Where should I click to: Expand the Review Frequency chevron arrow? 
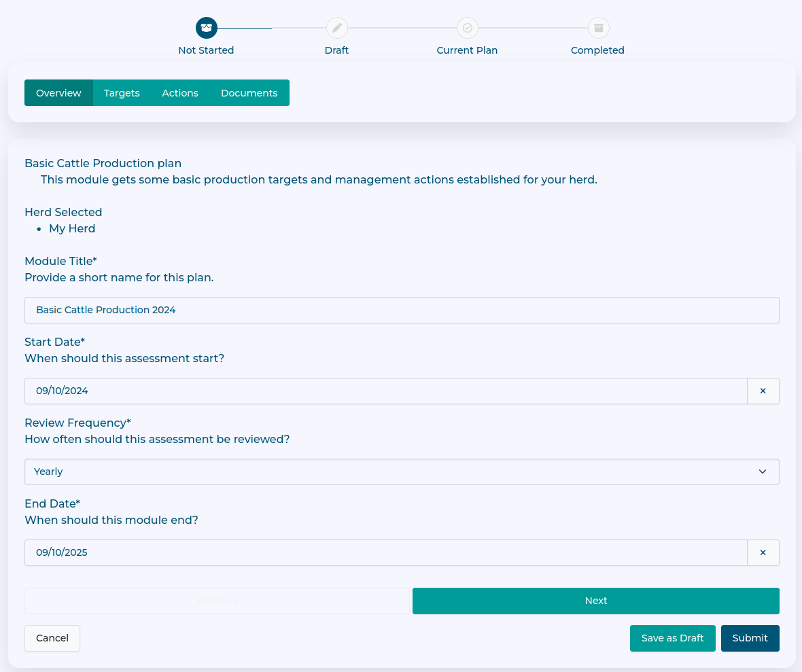(x=762, y=472)
